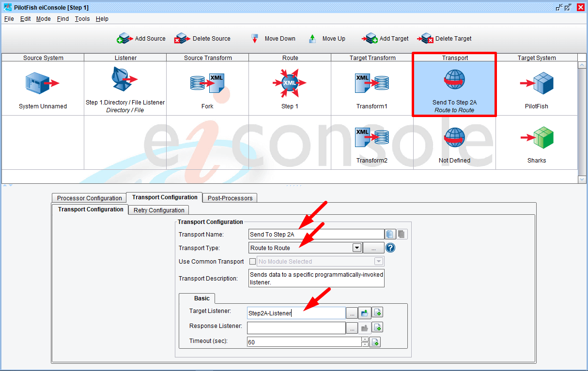The image size is (588, 371).
Task: Click copy icon beside Transport Name
Action: coord(390,235)
